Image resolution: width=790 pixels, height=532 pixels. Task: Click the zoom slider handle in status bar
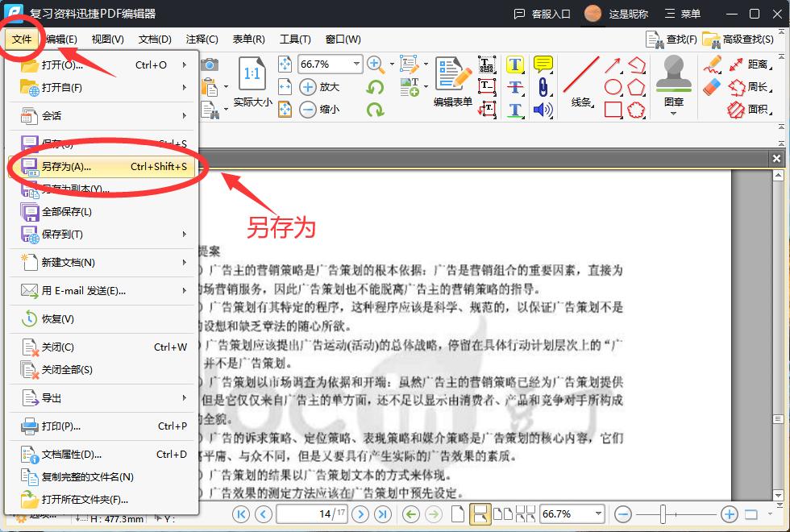point(663,513)
